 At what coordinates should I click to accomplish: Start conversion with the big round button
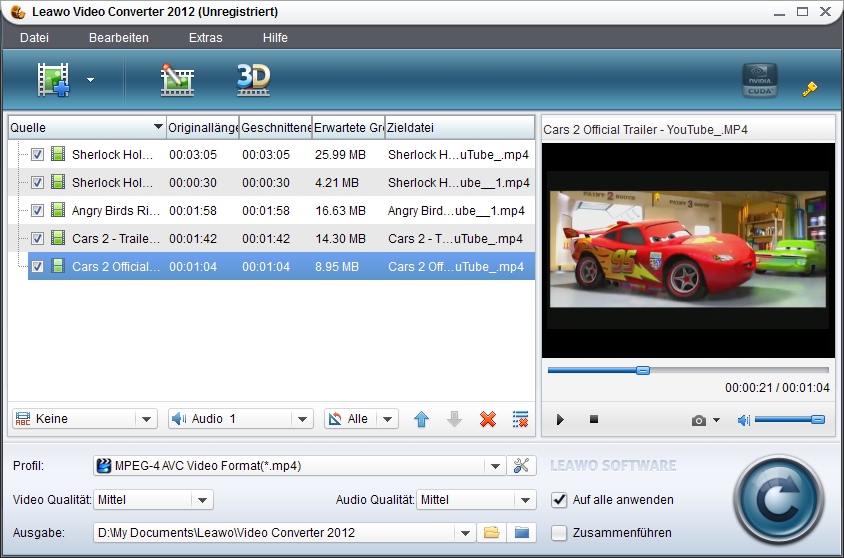click(777, 497)
